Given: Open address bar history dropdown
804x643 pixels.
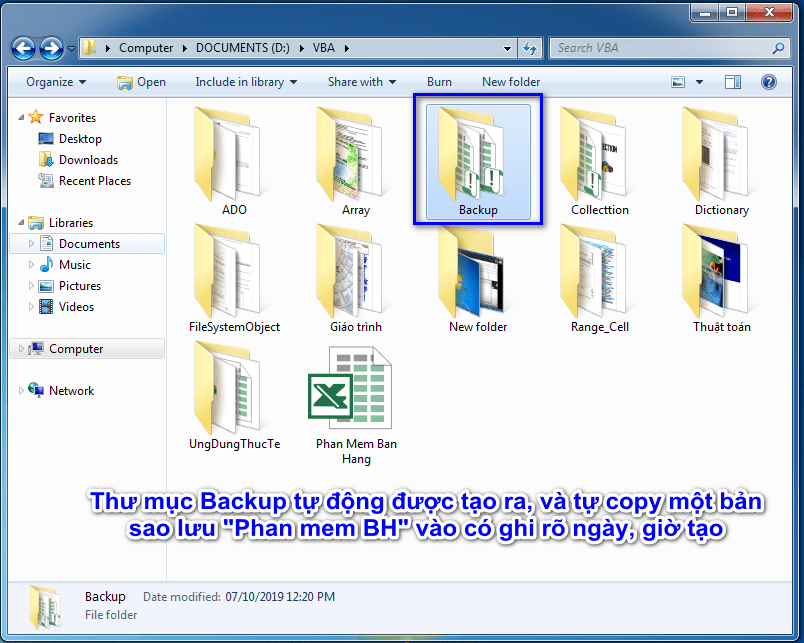Looking at the screenshot, I should click(x=507, y=49).
